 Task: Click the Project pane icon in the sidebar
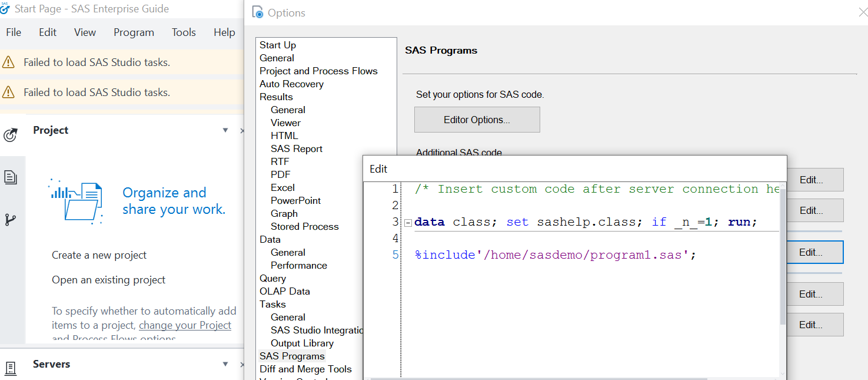(x=10, y=136)
